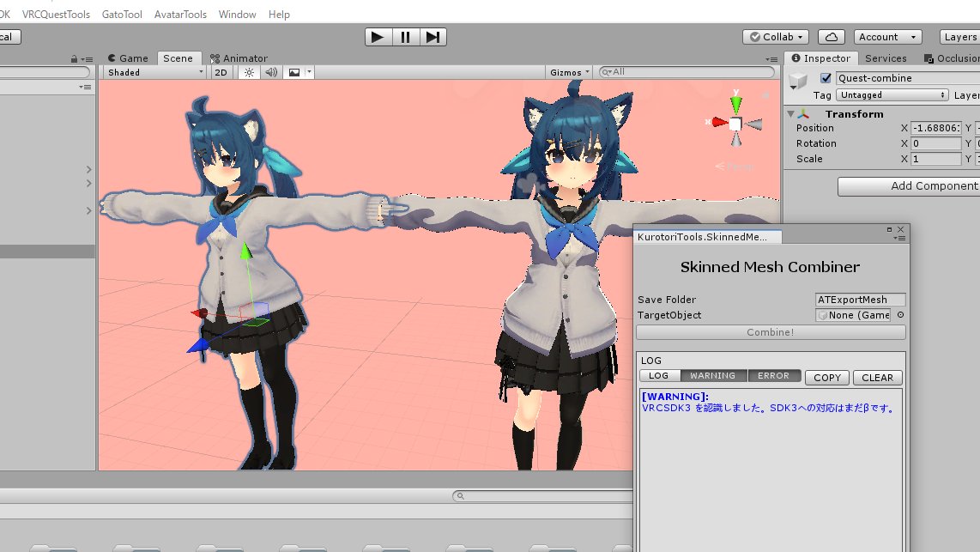Click the COPY log button
The image size is (980, 552).
coord(827,378)
